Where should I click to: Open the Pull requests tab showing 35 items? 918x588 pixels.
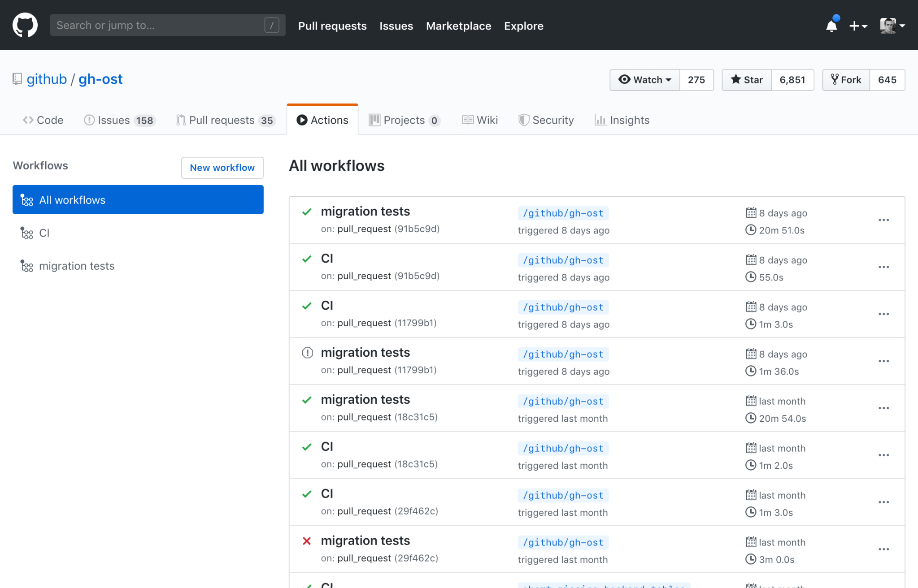[x=225, y=120]
